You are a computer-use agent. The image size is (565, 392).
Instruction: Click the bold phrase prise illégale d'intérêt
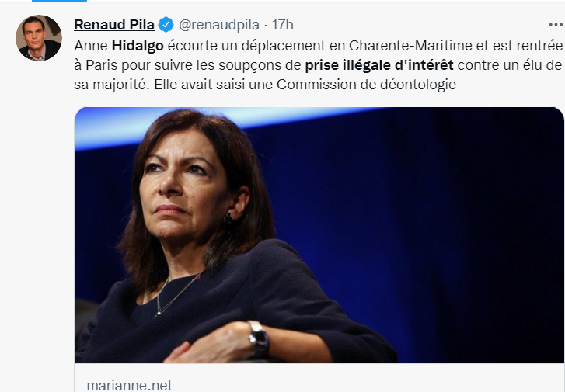coord(379,65)
